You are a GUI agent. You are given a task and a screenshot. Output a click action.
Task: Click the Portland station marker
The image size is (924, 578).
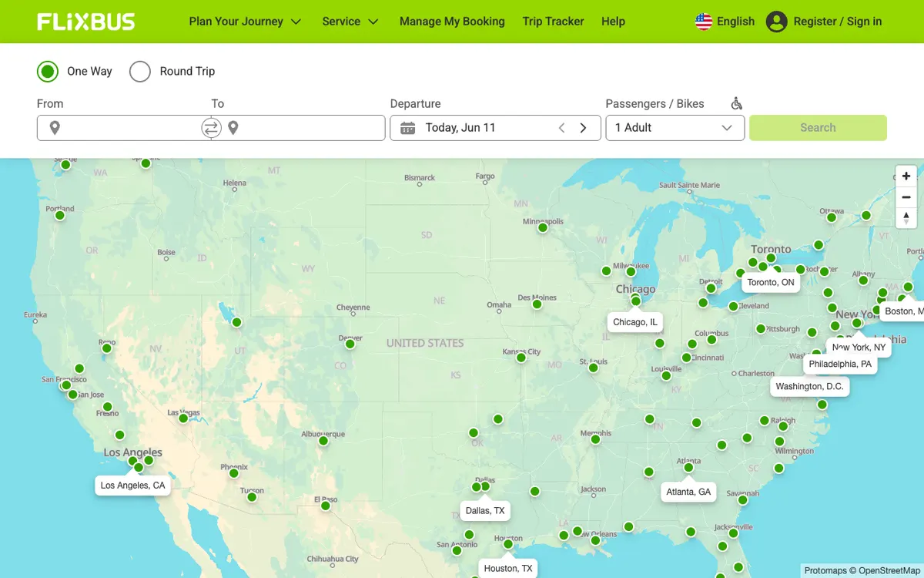pyautogui.click(x=60, y=215)
